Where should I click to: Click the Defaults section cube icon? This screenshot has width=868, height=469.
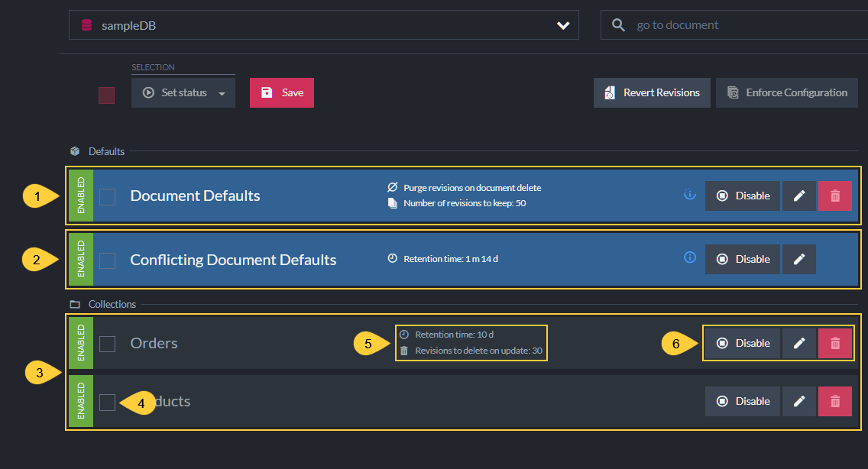[75, 151]
